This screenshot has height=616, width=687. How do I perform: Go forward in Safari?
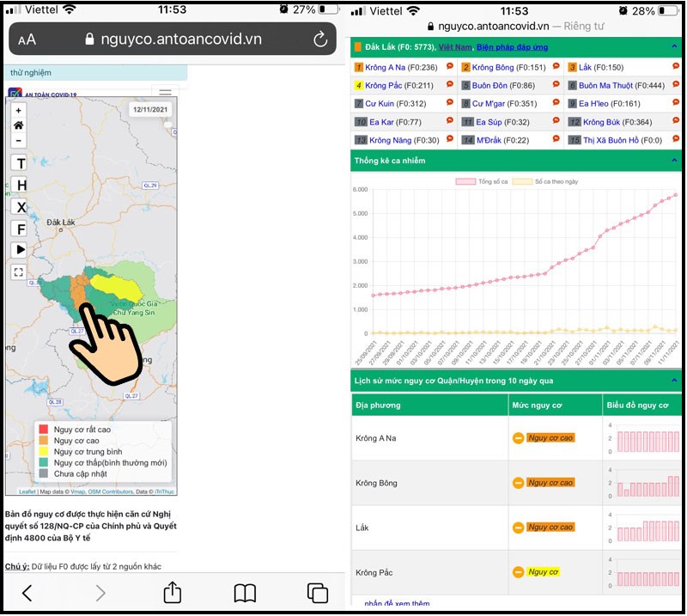point(100,593)
